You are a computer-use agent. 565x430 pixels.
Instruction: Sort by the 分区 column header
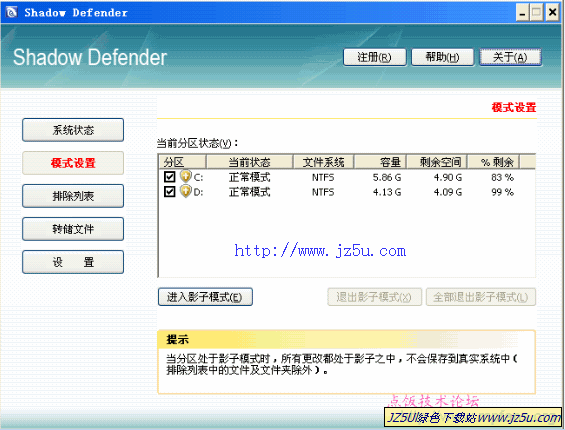click(x=182, y=162)
